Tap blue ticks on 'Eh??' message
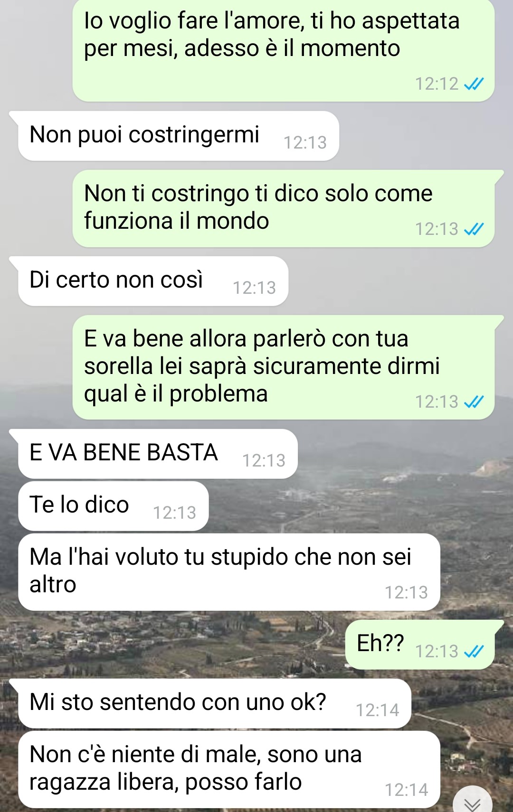Screen dimensions: 513x812 click(x=474, y=652)
